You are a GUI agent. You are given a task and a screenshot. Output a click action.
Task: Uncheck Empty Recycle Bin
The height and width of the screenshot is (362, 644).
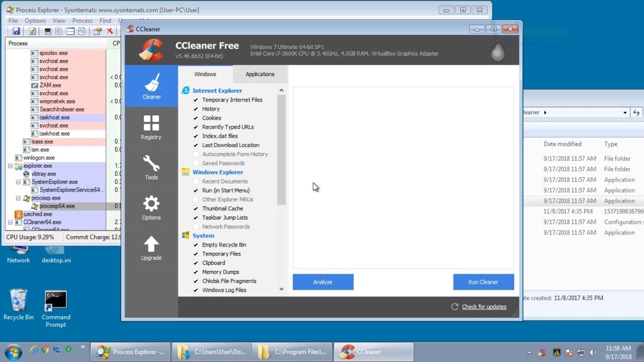coord(196,245)
